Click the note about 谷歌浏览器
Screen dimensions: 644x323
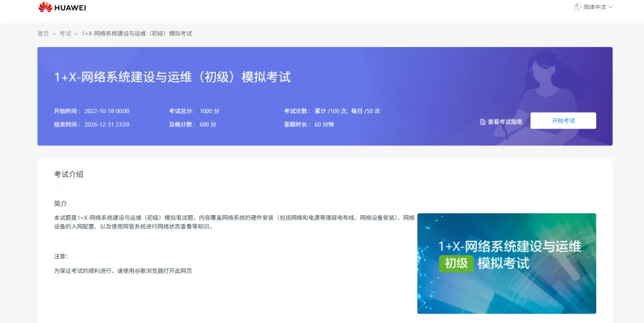[123, 271]
